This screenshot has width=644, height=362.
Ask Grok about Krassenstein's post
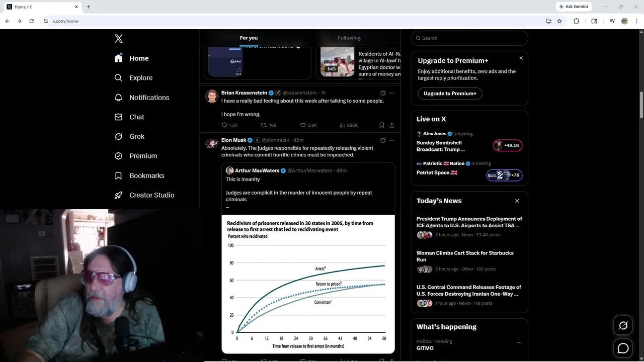point(383,93)
